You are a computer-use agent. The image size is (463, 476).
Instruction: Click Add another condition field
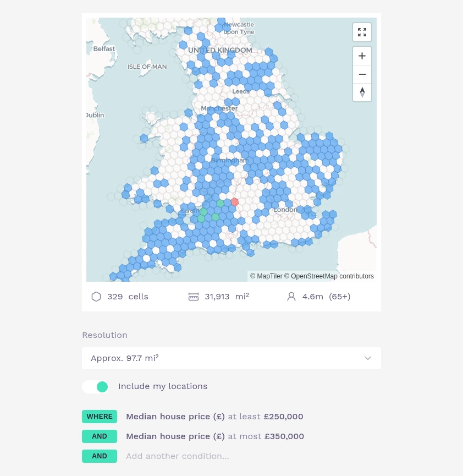click(178, 456)
